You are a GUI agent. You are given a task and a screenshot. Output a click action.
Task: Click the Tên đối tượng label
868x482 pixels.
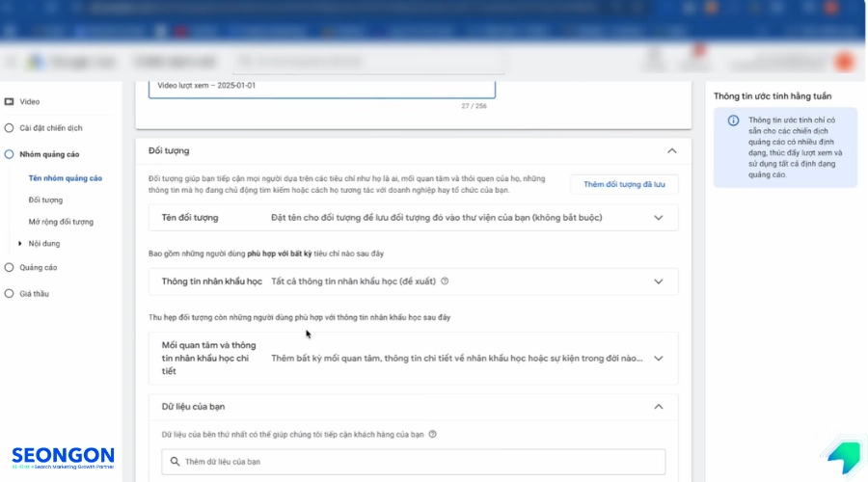tap(190, 218)
